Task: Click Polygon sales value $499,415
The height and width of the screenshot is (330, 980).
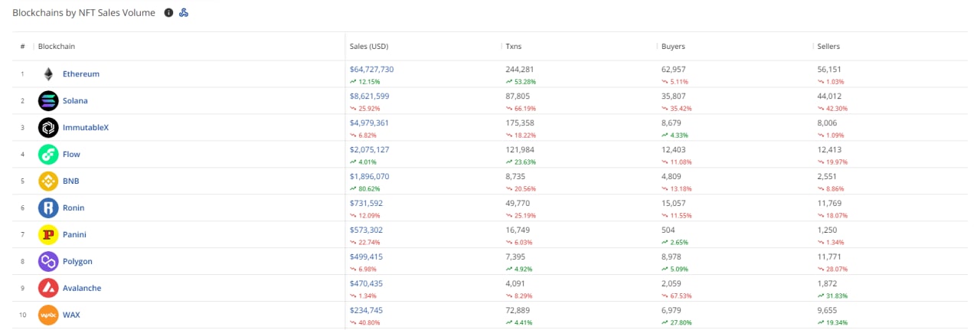Action: coord(367,256)
